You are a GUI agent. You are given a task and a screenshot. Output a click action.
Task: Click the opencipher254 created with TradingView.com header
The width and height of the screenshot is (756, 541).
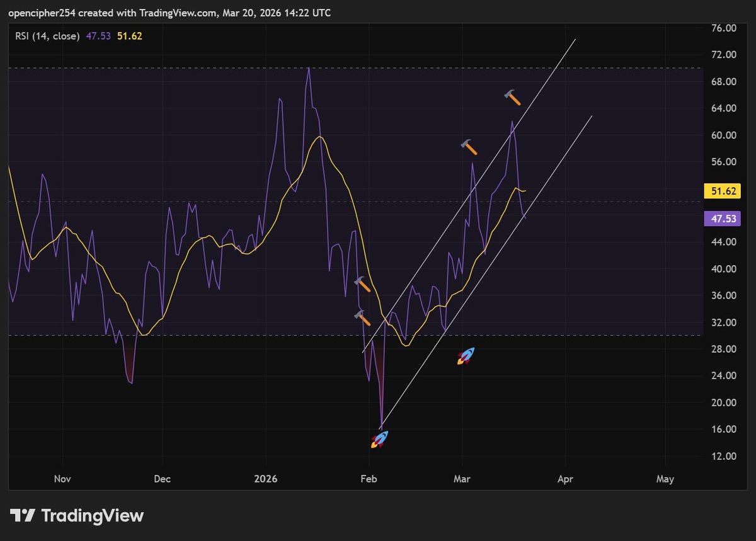coord(169,13)
